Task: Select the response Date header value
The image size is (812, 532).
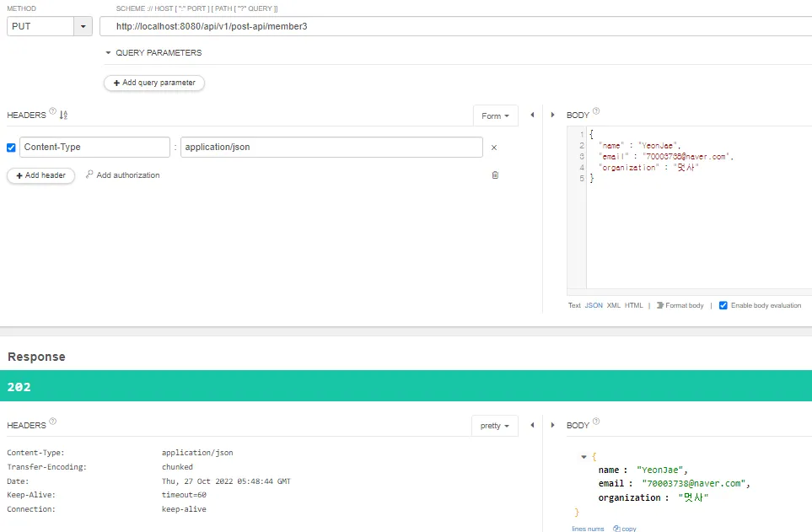Action: (x=226, y=481)
